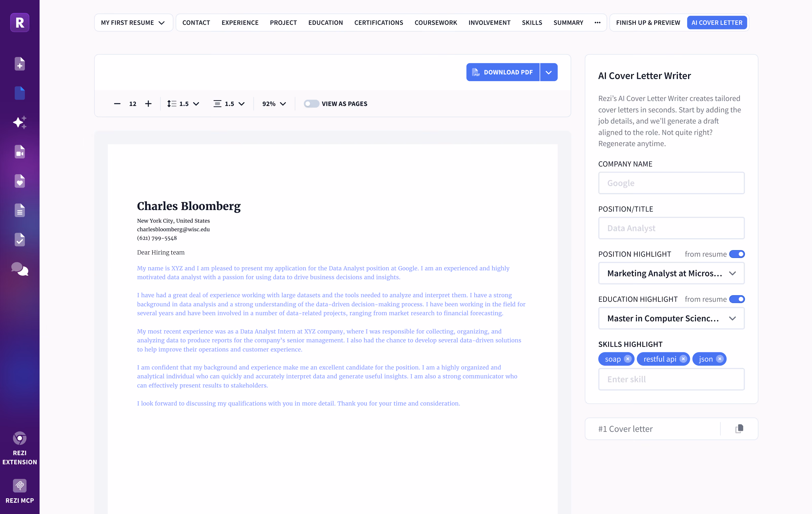812x514 pixels.
Task: Open the chat bubbles icon
Action: [20, 269]
